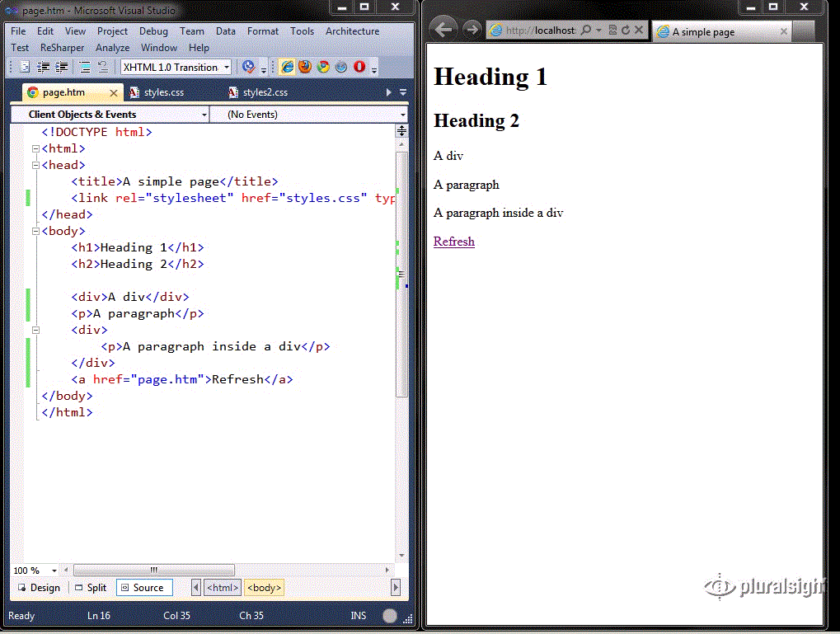Open the page in Firefox

click(303, 66)
